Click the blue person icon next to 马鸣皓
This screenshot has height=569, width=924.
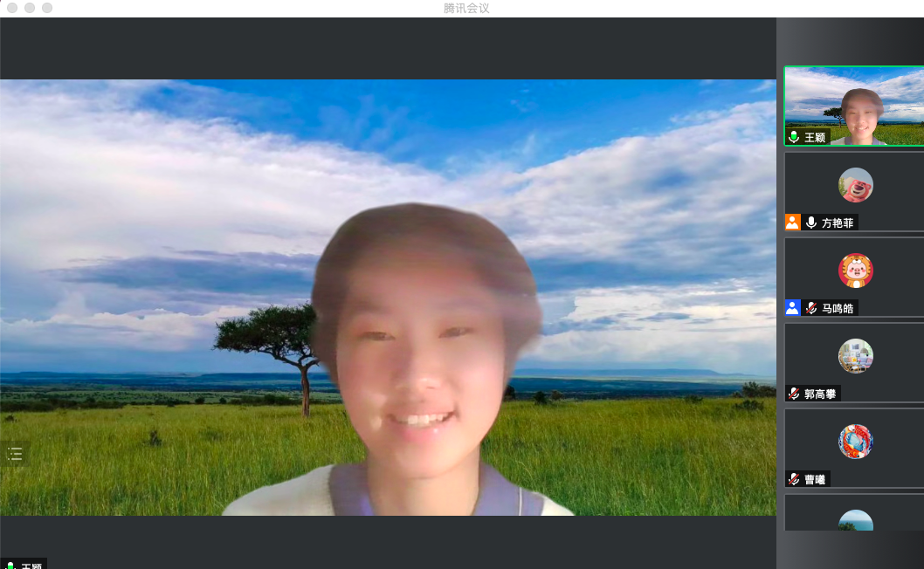coord(792,308)
